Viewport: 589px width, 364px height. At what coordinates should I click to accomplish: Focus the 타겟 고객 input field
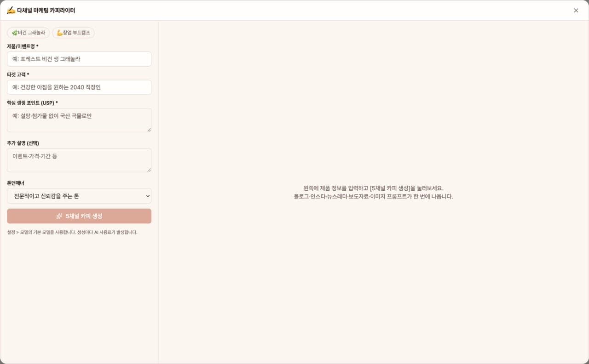click(x=79, y=87)
